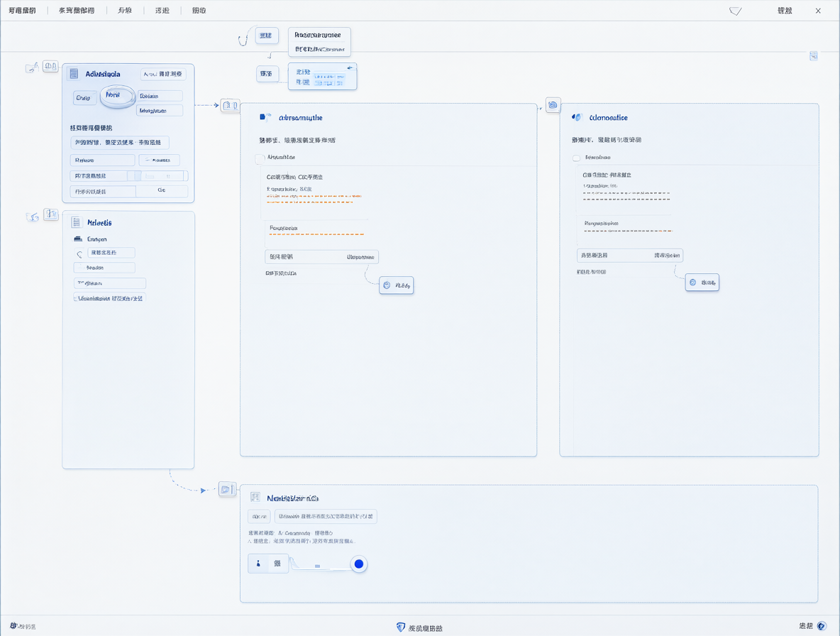840x636 pixels.
Task: Click the blue flag icon in the center panel header
Action: (x=265, y=117)
